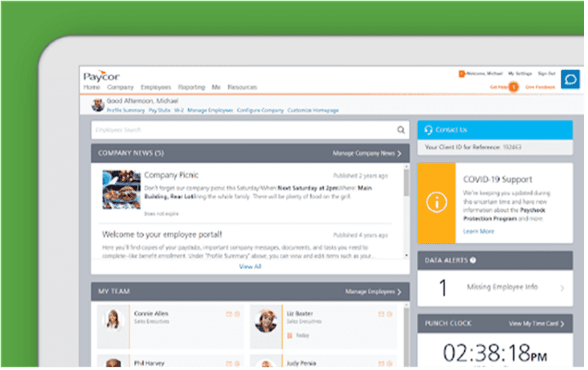Click the clock icon beside Liz Baxter

click(389, 314)
